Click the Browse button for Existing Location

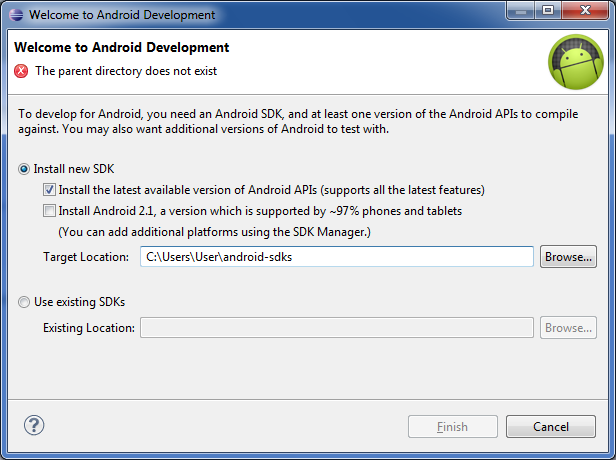pyautogui.click(x=568, y=328)
